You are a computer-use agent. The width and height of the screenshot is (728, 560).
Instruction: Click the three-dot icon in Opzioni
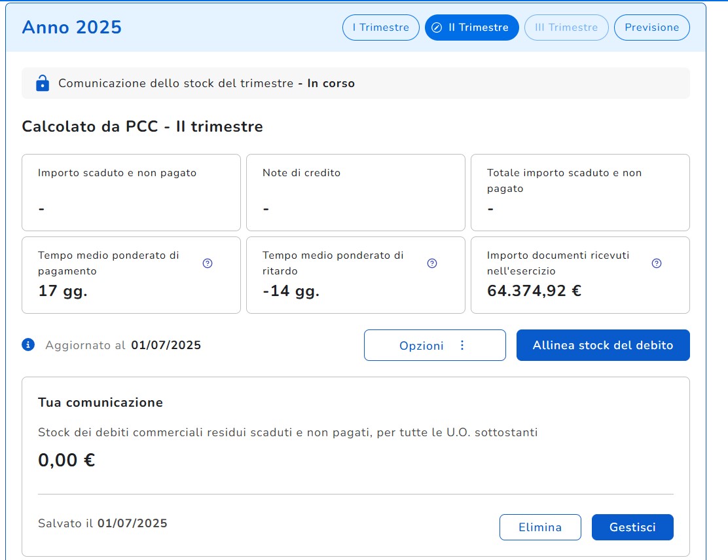coord(462,345)
